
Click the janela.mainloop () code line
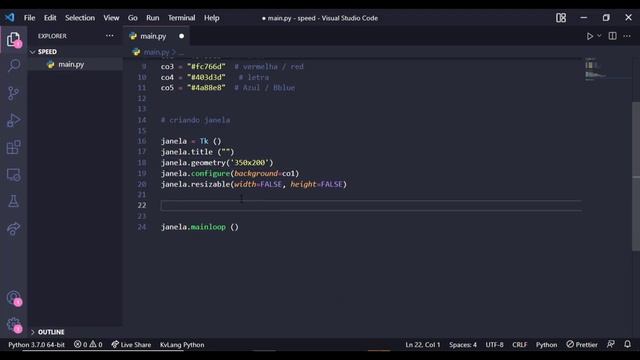click(200, 227)
